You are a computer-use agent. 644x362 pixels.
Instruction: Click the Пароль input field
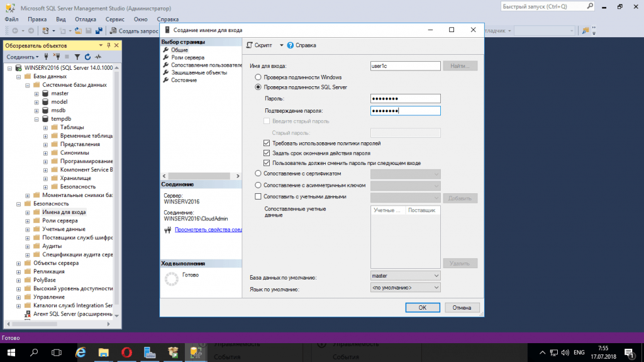pyautogui.click(x=405, y=98)
